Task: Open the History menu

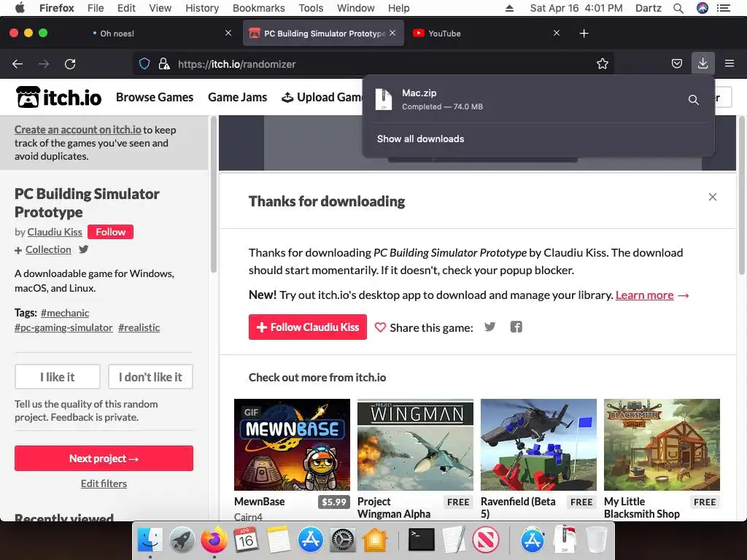Action: click(x=202, y=8)
